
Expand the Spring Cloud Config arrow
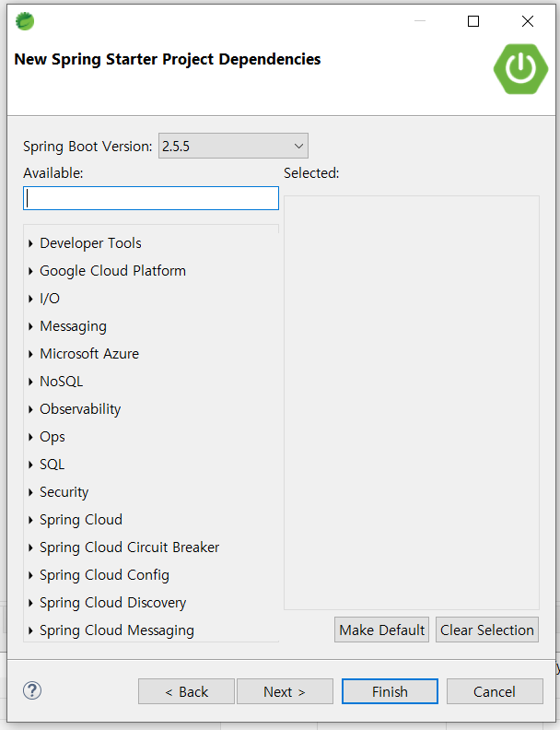coord(30,575)
